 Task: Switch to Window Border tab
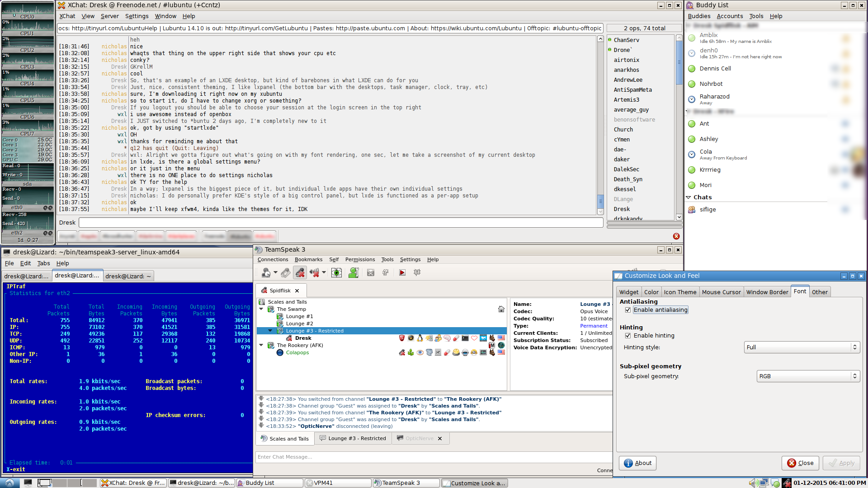[x=767, y=292]
